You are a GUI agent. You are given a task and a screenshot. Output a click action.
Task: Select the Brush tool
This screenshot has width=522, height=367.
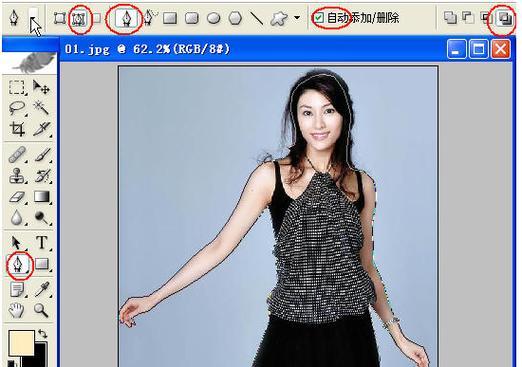pyautogui.click(x=43, y=155)
